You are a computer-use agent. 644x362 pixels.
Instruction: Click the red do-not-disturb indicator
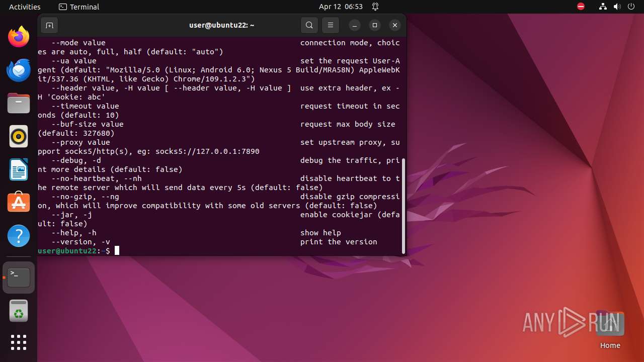pyautogui.click(x=581, y=7)
